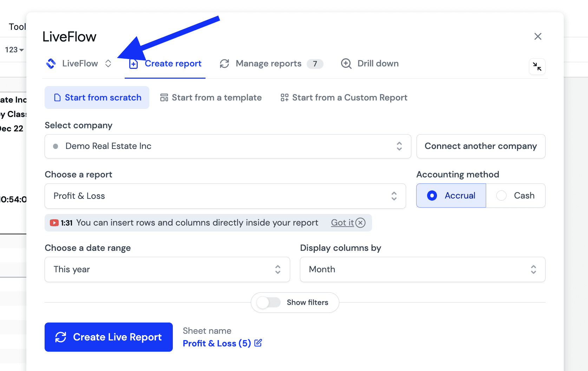Open the Create report tab
This screenshot has height=371, width=588.
click(165, 64)
